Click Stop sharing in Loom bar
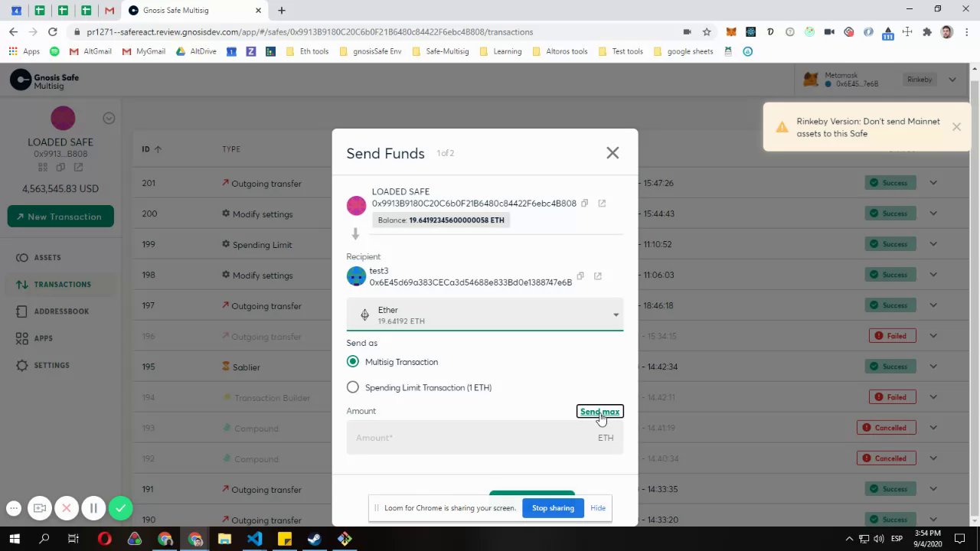Viewport: 980px width, 551px height. (553, 508)
